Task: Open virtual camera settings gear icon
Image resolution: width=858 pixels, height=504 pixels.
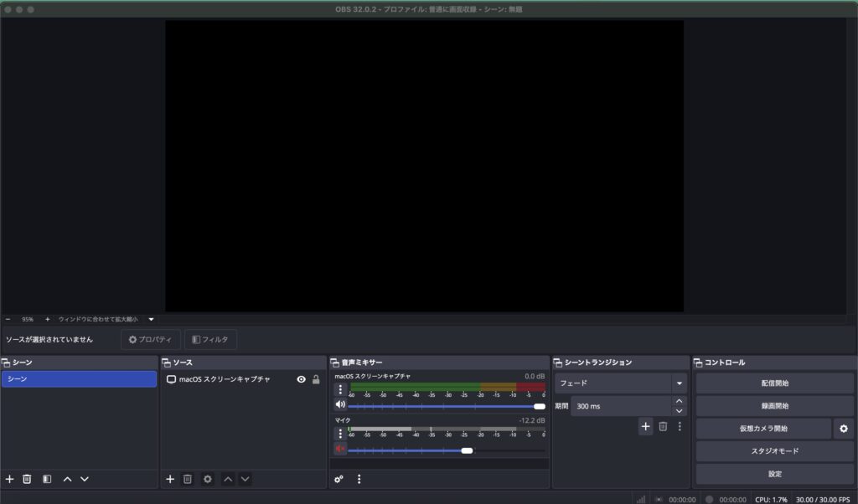Action: point(844,429)
